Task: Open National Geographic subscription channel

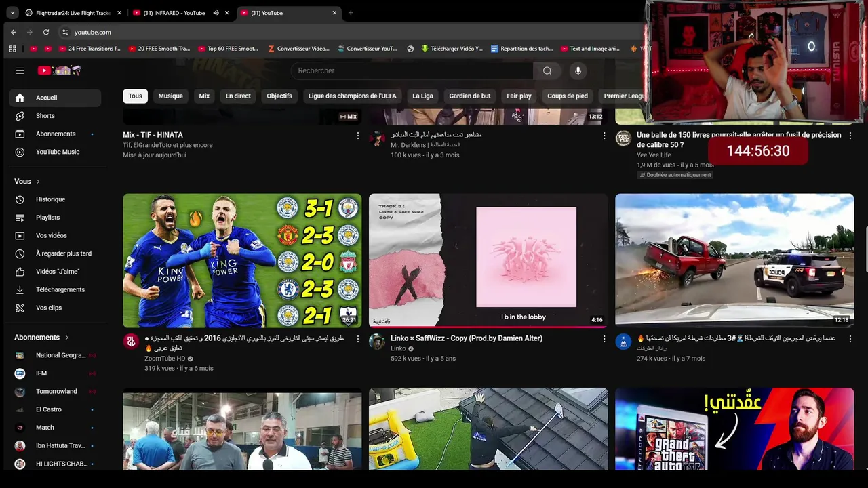Action: (55, 355)
